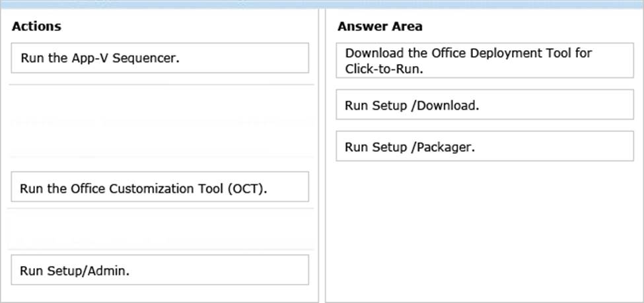Image resolution: width=644 pixels, height=303 pixels.
Task: Click the /Packager text in the answer list
Action: coord(443,147)
